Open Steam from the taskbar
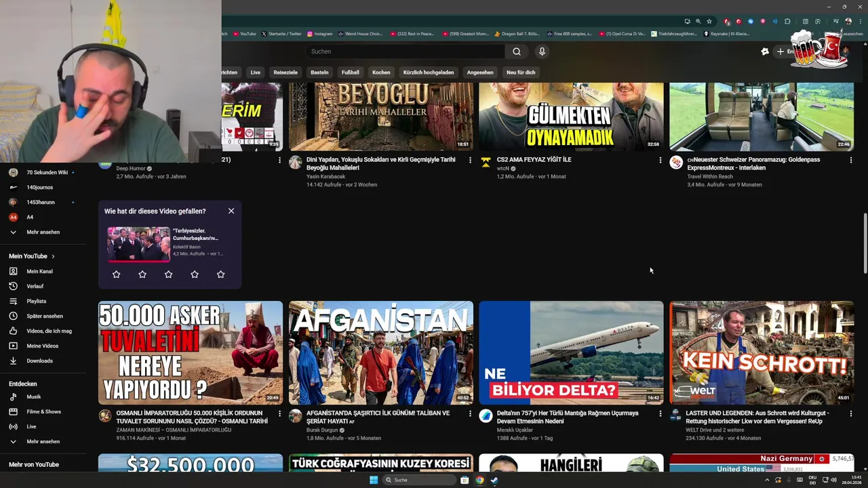868x488 pixels. pos(494,480)
